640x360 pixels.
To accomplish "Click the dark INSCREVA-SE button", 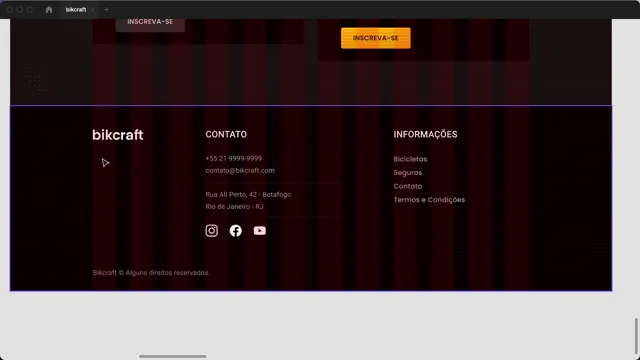I will [x=150, y=22].
